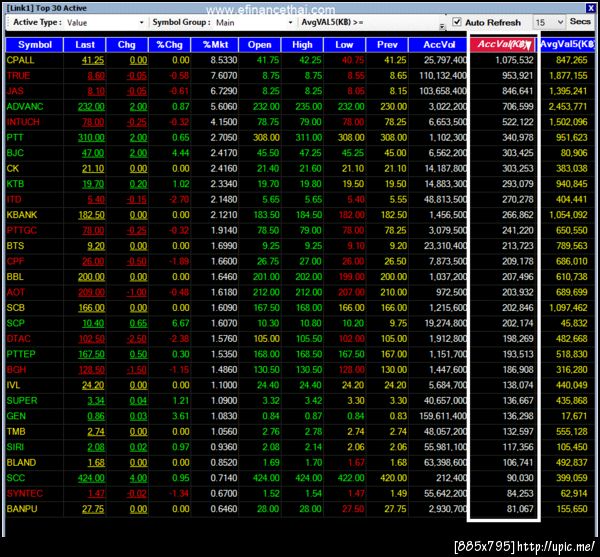Image resolution: width=600 pixels, height=557 pixels.
Task: Select the SYNTEC symbol
Action: click(24, 493)
